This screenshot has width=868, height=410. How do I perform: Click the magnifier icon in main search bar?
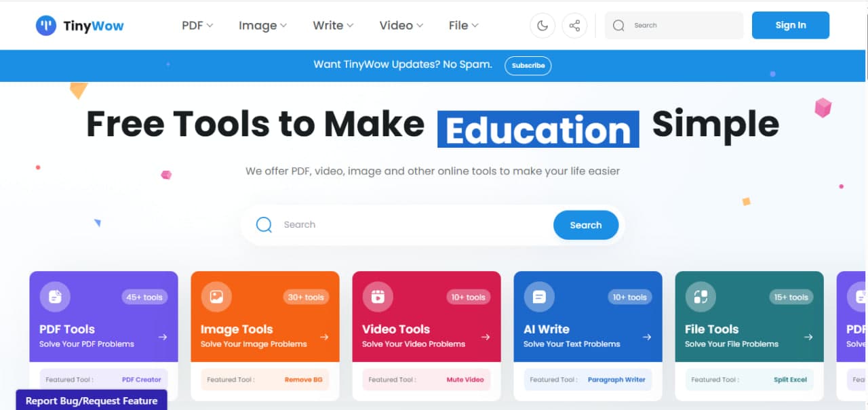[x=264, y=225]
